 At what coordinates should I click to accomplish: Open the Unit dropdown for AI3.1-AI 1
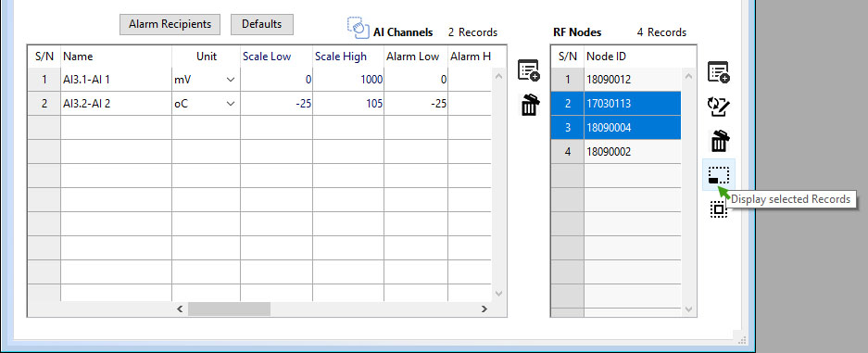tap(231, 80)
